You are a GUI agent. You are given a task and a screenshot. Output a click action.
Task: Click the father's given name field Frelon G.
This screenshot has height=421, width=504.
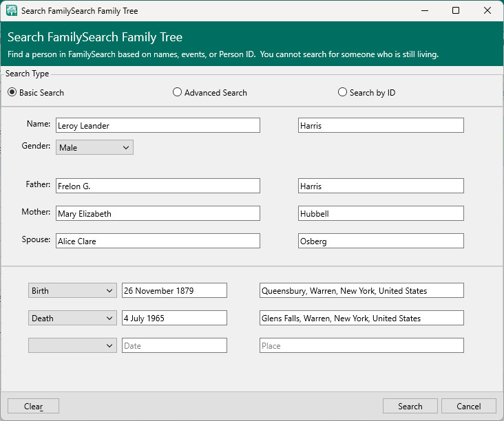[x=158, y=186]
